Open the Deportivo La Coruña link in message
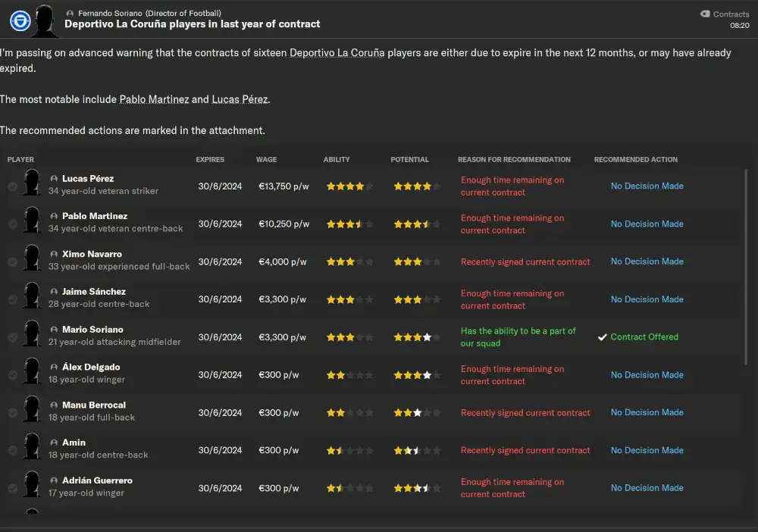 pyautogui.click(x=337, y=52)
